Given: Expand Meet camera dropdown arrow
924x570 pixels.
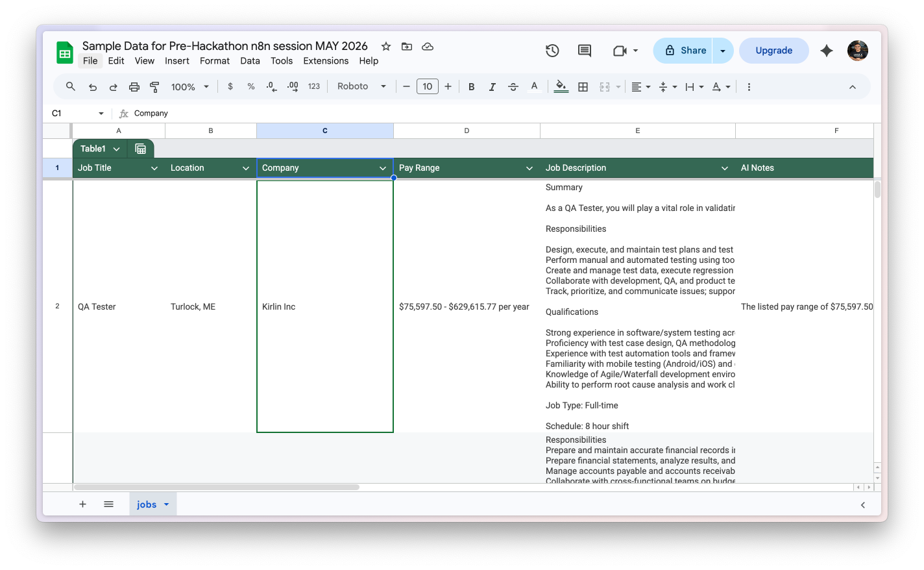Looking at the screenshot, I should tap(635, 51).
